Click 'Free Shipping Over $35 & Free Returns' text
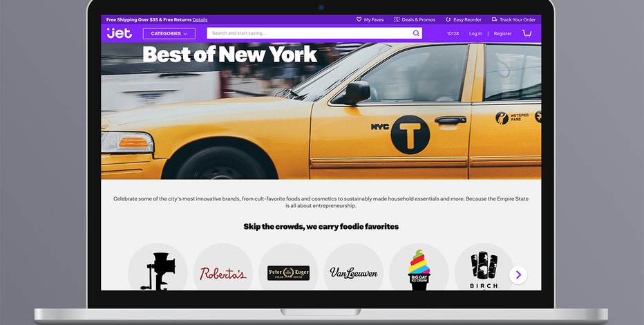644x325 pixels. (149, 20)
